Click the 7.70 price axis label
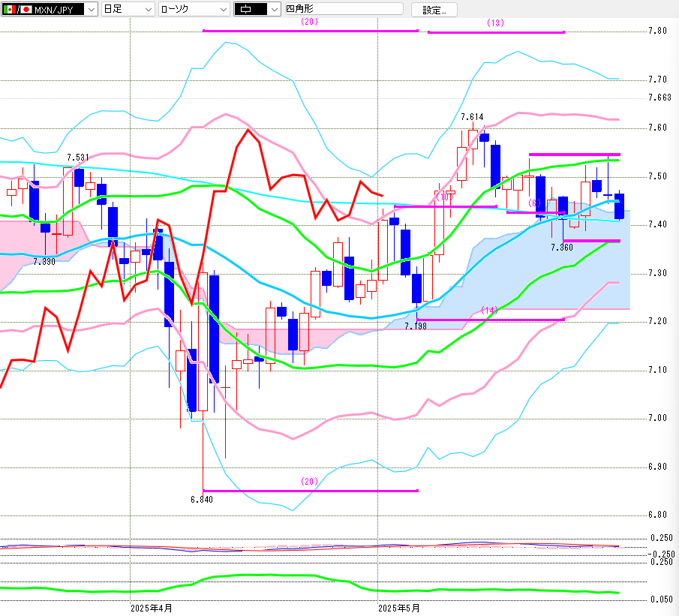 click(657, 80)
